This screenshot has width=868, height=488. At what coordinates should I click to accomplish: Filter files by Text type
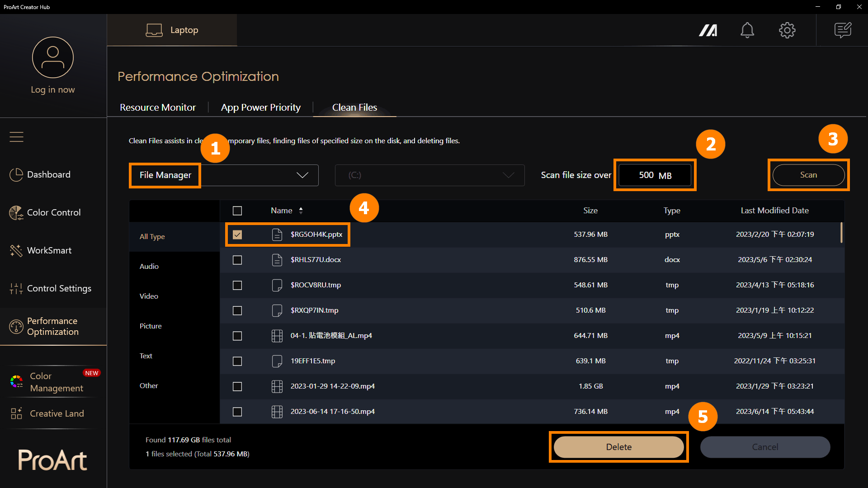tap(175, 356)
